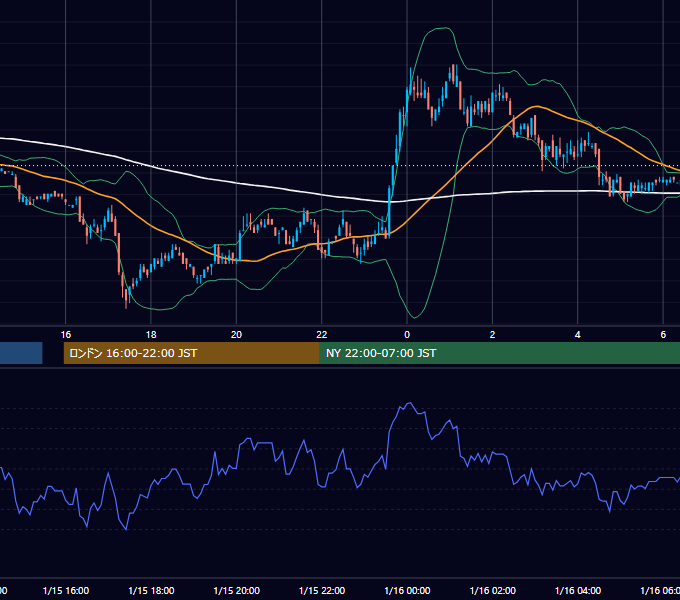Screen dimensions: 680x600
Task: Click the upper Bollinger band's highest peak
Action: coord(445,28)
